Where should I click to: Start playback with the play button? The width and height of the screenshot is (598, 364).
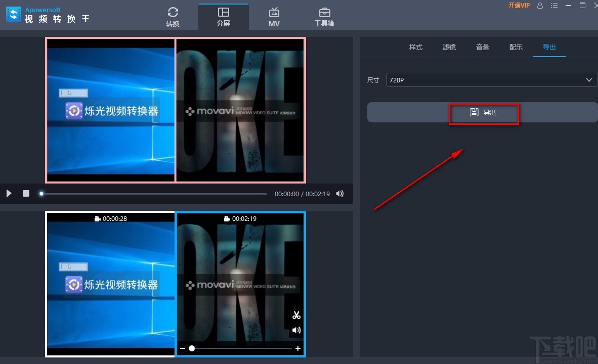pyautogui.click(x=9, y=193)
